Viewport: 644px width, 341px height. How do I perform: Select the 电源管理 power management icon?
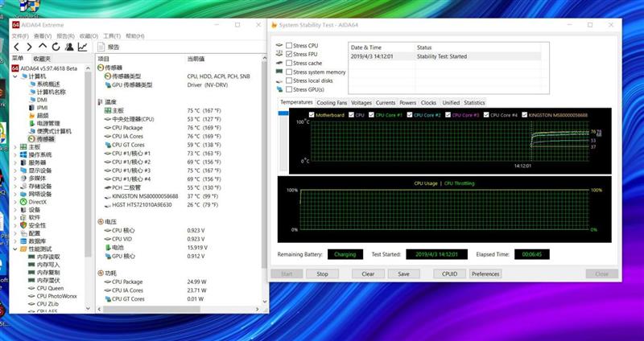point(32,124)
